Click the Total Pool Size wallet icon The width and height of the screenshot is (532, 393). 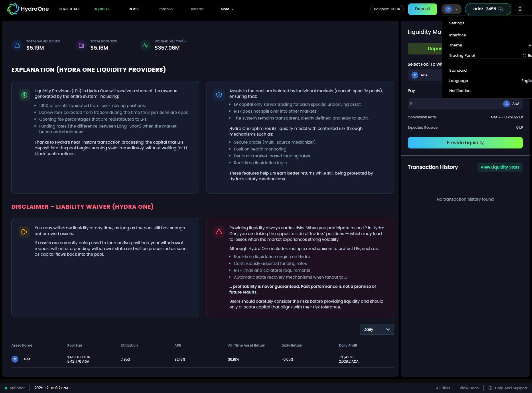pos(81,45)
